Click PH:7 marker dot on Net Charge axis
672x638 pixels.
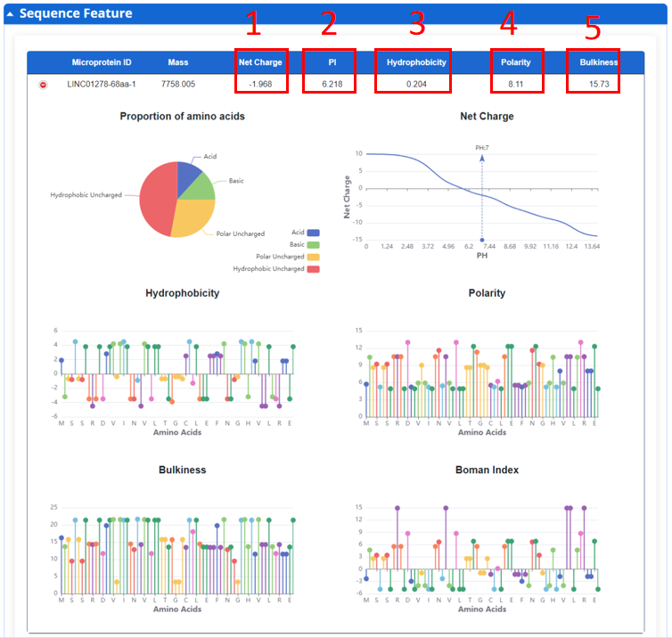tap(482, 240)
